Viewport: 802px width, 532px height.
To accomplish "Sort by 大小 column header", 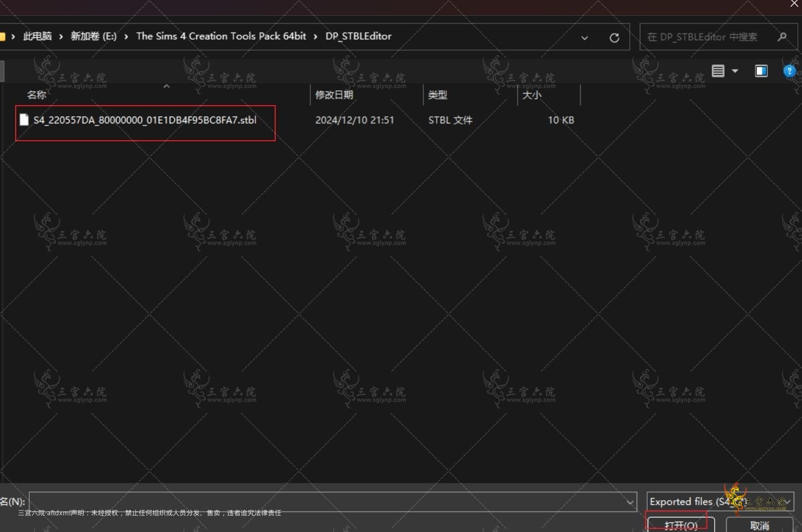I will click(532, 95).
